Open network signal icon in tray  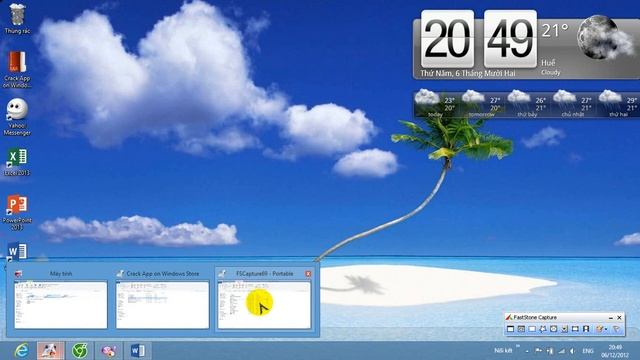click(x=562, y=351)
